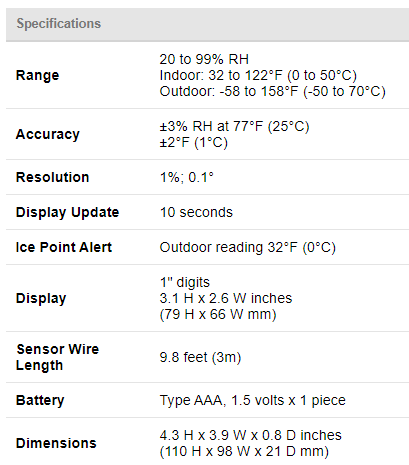The height and width of the screenshot is (465, 409).
Task: Click the Outdoor temperature range text
Action: pyautogui.click(x=273, y=91)
